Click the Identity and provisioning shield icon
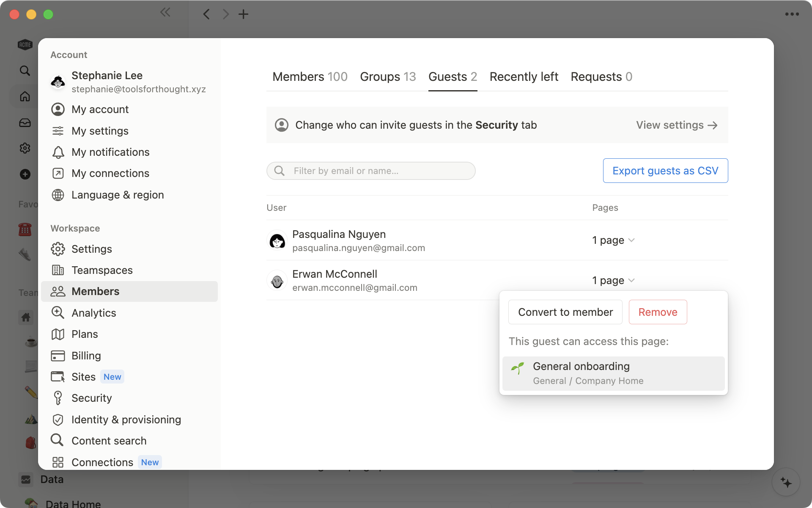The image size is (812, 508). (57, 420)
